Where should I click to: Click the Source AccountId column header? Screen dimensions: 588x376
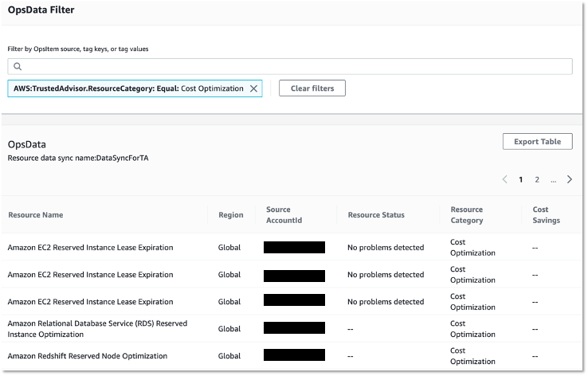284,215
